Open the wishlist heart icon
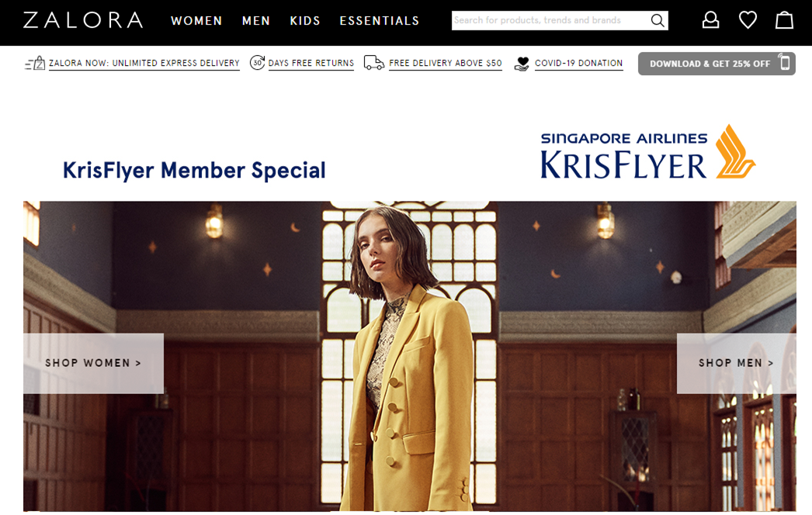This screenshot has width=812, height=515. (x=748, y=20)
